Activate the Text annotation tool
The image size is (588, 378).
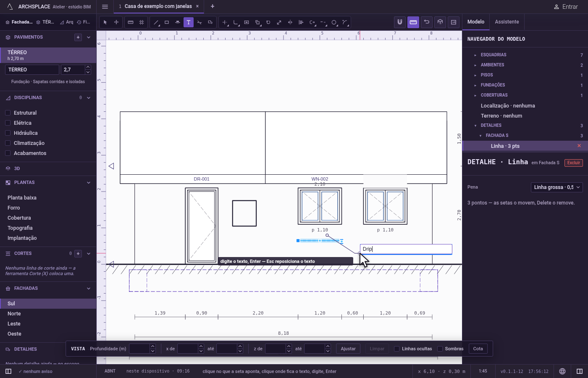click(189, 22)
